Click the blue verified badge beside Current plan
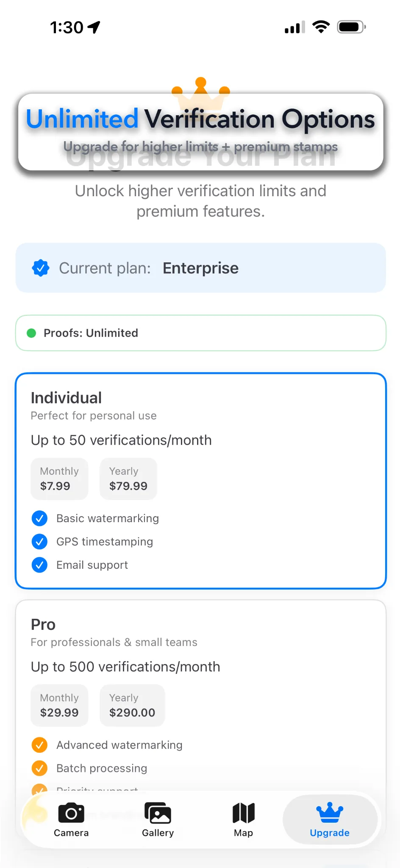This screenshot has width=400, height=868. click(x=41, y=268)
